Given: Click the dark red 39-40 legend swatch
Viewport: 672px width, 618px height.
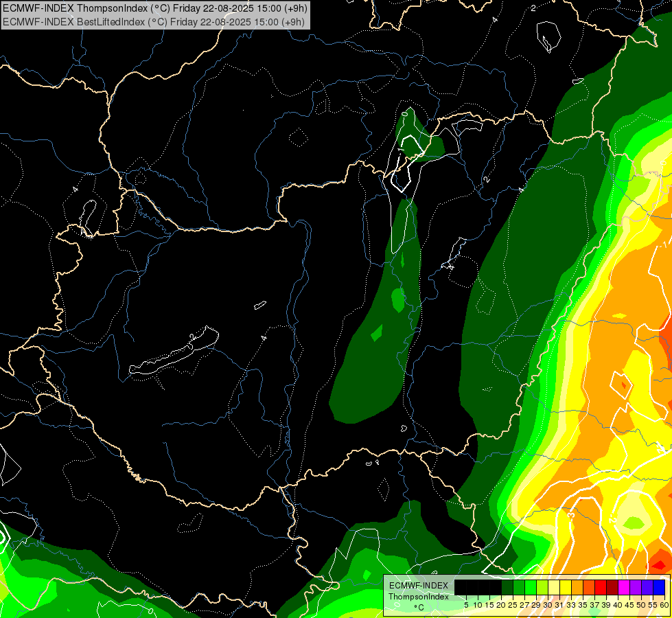Looking at the screenshot, I should (612, 587).
